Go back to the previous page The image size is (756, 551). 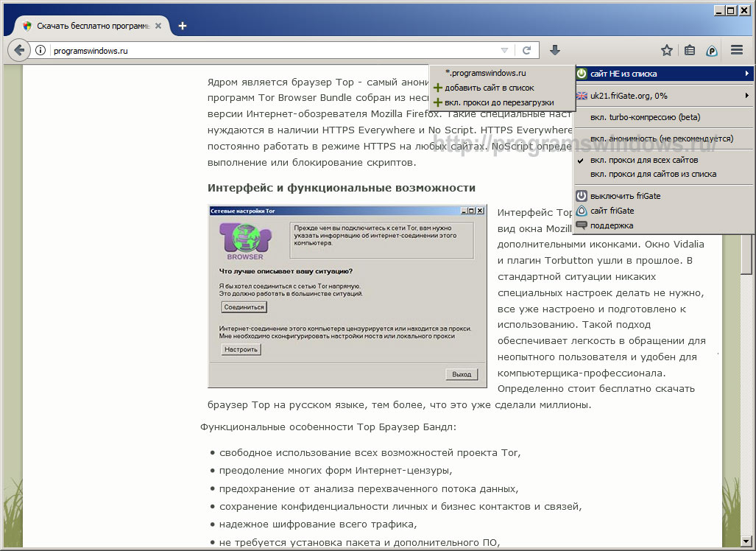click(x=19, y=50)
